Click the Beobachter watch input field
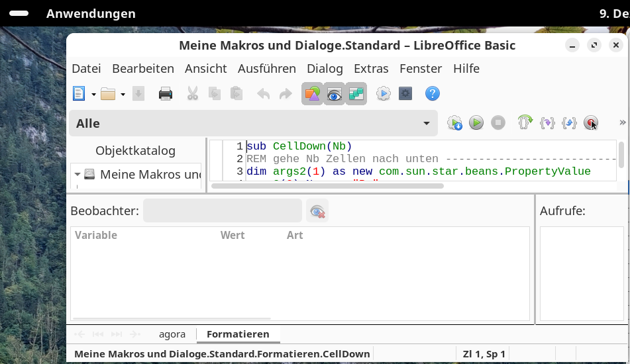Image resolution: width=630 pixels, height=364 pixels. pyautogui.click(x=222, y=210)
